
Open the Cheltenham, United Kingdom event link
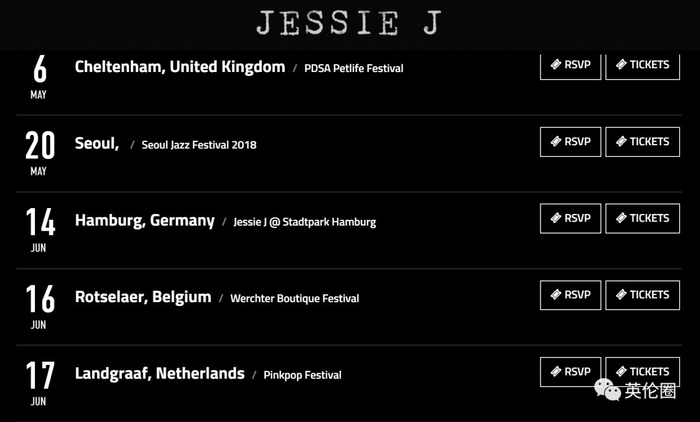tap(180, 67)
